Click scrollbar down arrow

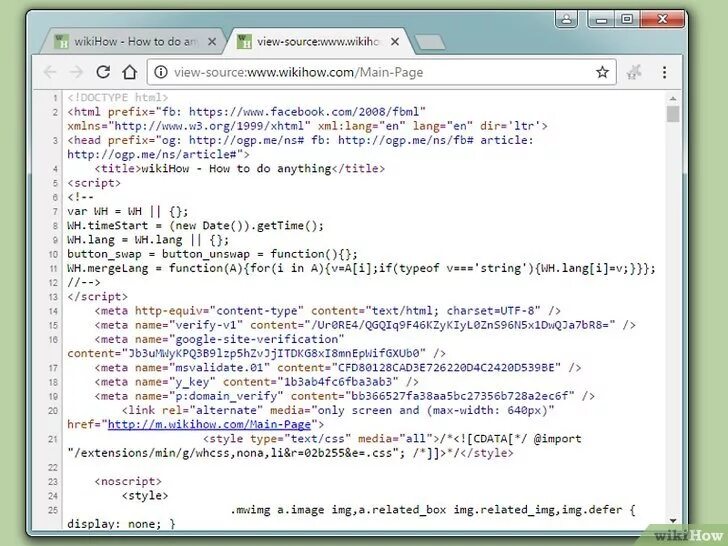click(x=673, y=520)
